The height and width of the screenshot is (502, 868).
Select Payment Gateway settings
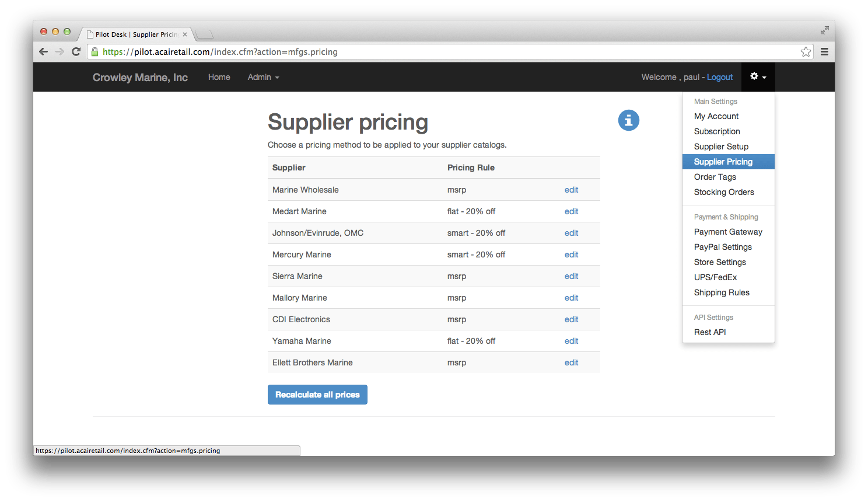728,232
